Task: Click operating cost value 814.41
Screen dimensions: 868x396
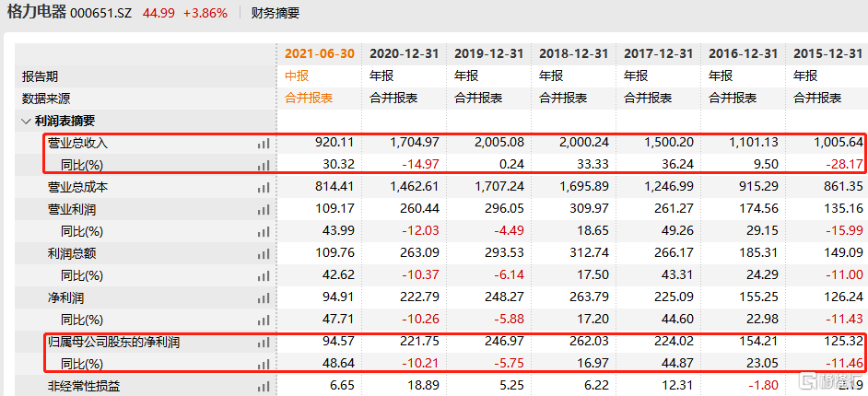Action: point(334,187)
